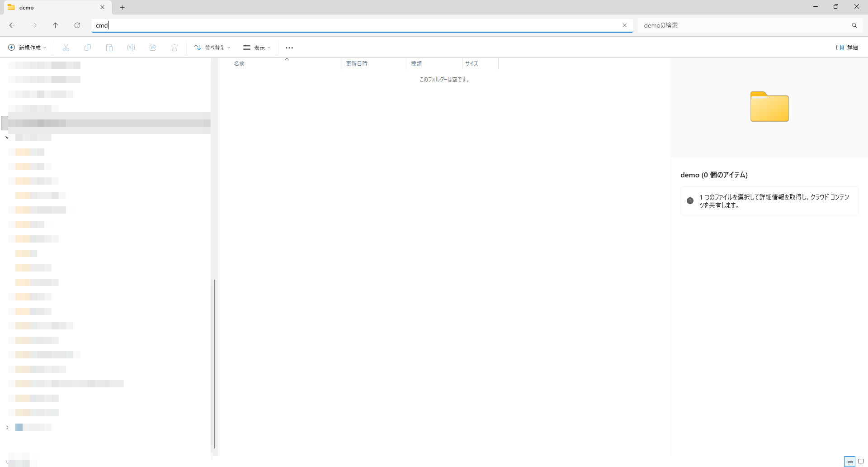Click the demoの検索 search box
This screenshot has height=467, width=868.
pos(744,25)
